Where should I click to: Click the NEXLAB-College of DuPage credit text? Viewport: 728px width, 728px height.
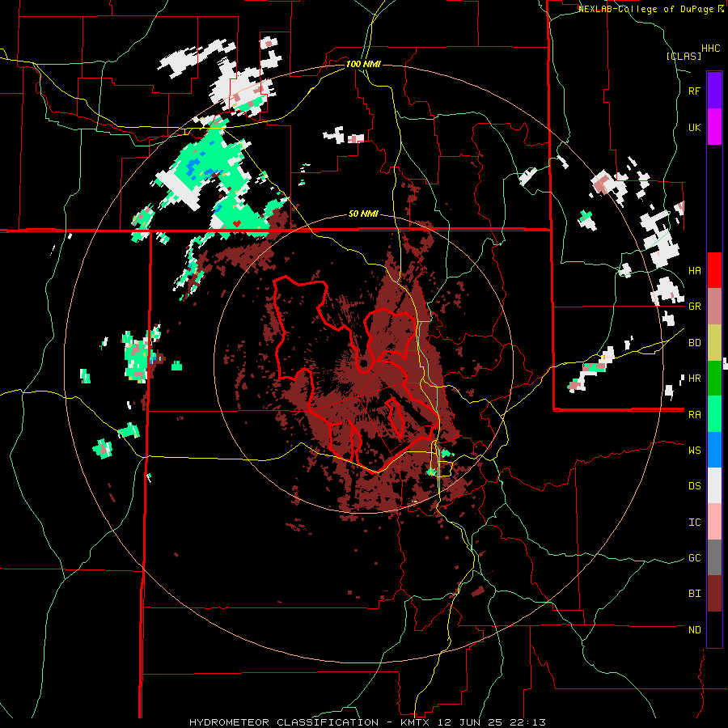pos(647,9)
